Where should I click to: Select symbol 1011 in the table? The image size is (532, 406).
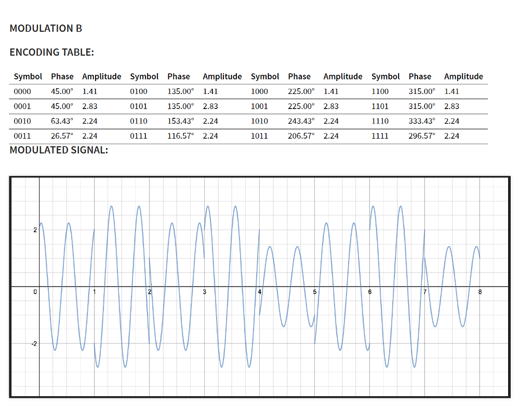pyautogui.click(x=260, y=136)
